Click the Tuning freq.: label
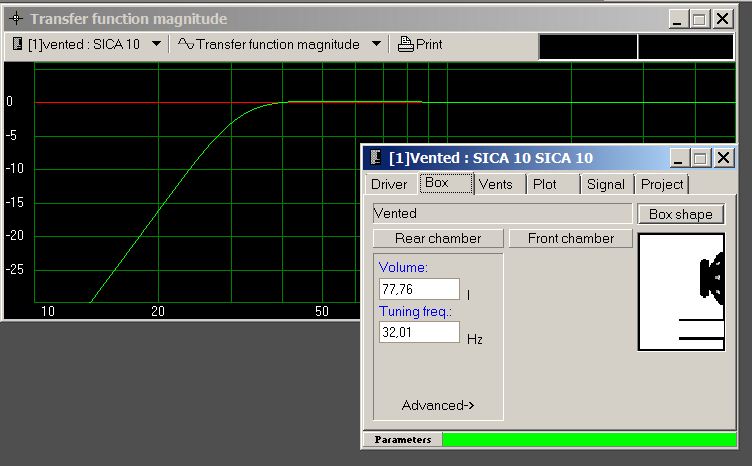Screen dimensions: 752x466 coord(415,311)
